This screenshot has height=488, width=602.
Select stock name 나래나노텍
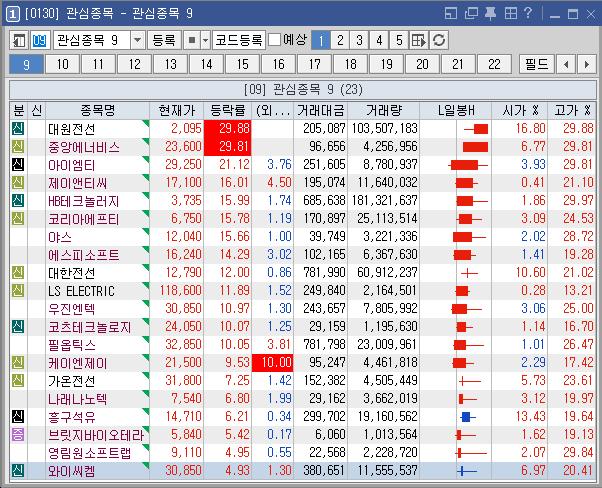point(78,399)
